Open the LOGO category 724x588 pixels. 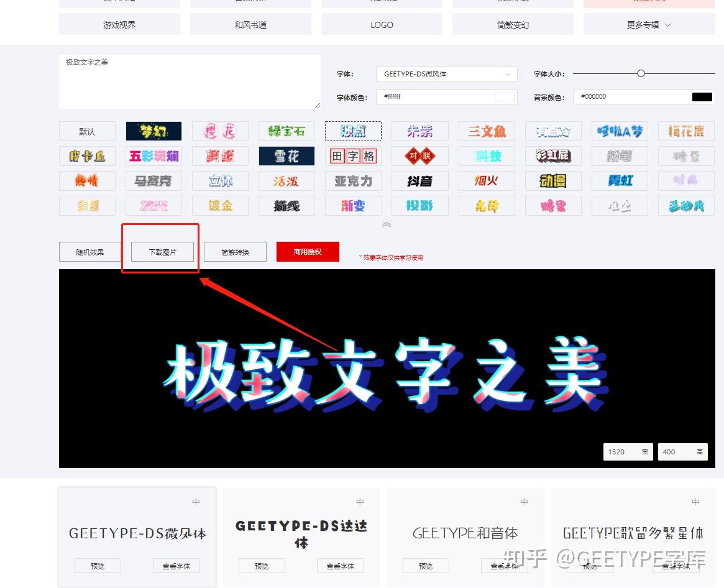pos(382,25)
